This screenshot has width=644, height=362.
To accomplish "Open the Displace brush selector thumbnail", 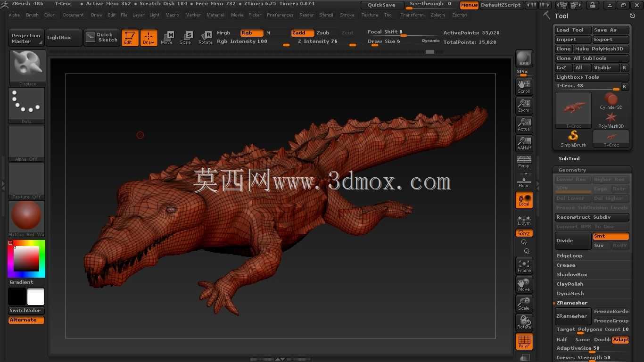I will (27, 67).
